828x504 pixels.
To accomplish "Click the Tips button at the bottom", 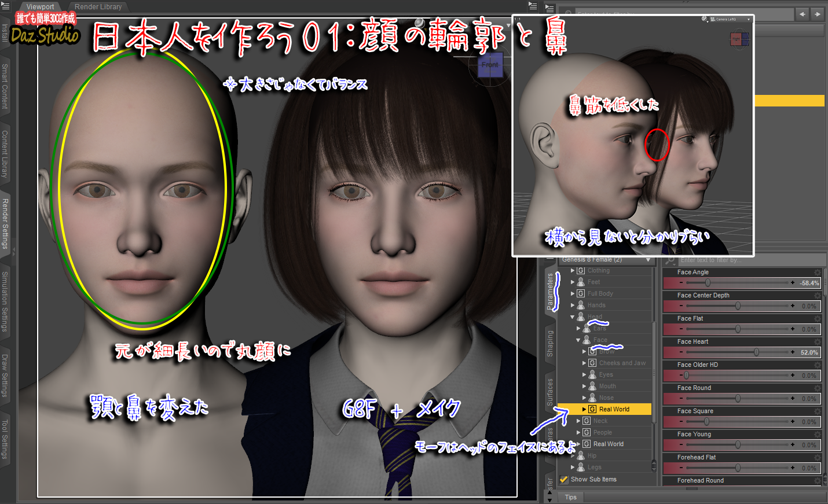I will point(570,496).
